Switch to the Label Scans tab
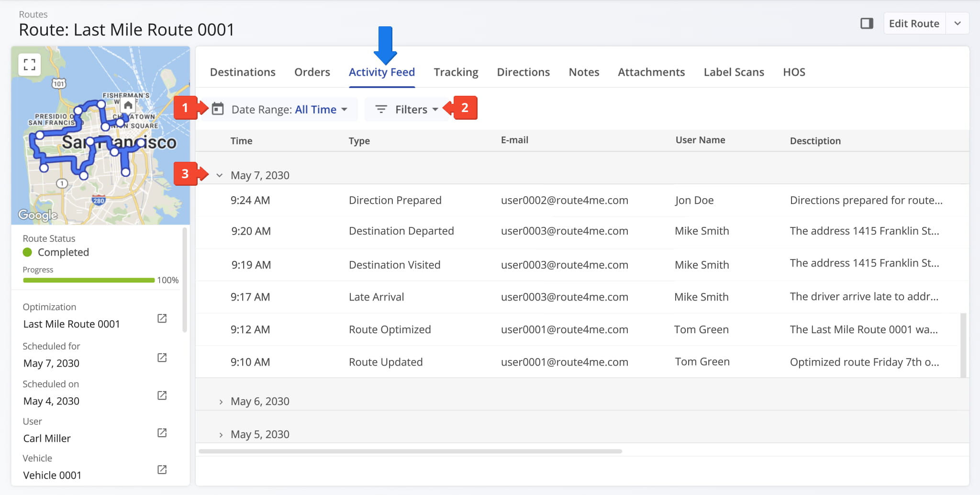This screenshot has height=495, width=980. tap(734, 72)
